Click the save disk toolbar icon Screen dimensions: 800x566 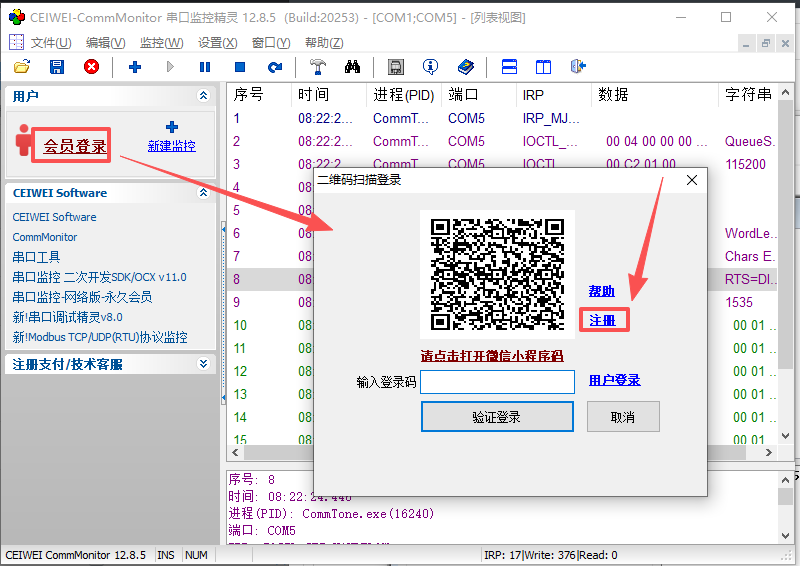pyautogui.click(x=57, y=67)
